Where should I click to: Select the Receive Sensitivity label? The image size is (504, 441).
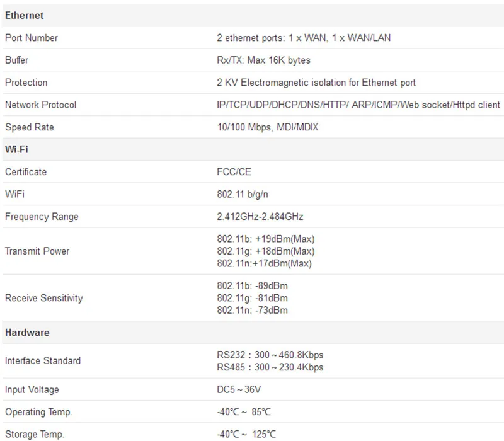click(43, 298)
